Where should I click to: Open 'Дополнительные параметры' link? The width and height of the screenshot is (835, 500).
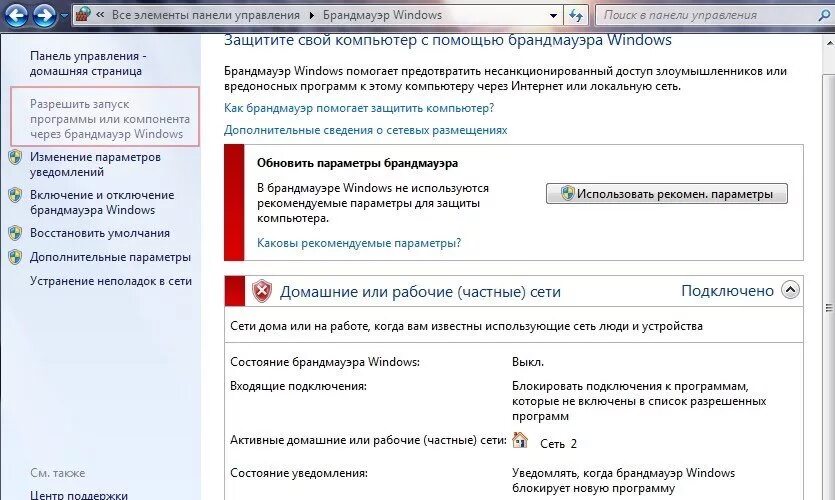coord(110,257)
